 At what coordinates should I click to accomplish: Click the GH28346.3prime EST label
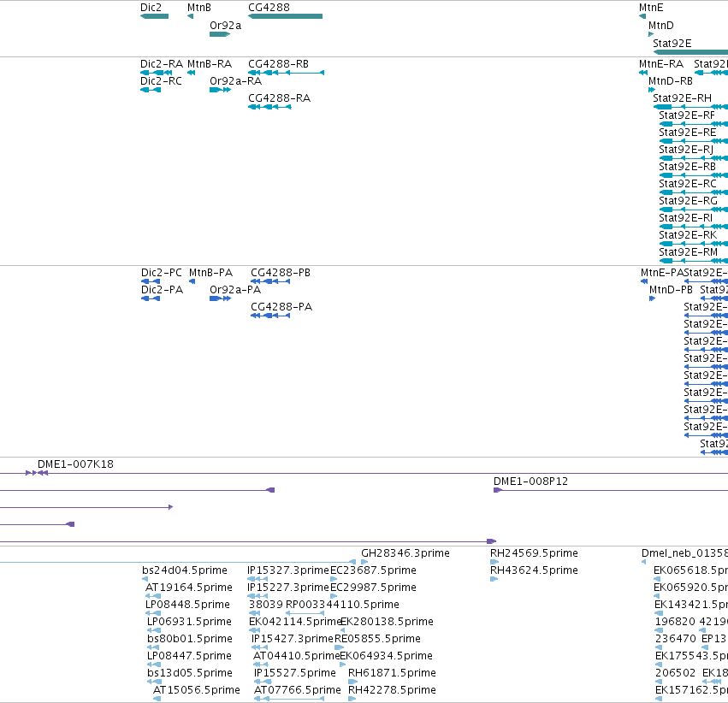(405, 552)
